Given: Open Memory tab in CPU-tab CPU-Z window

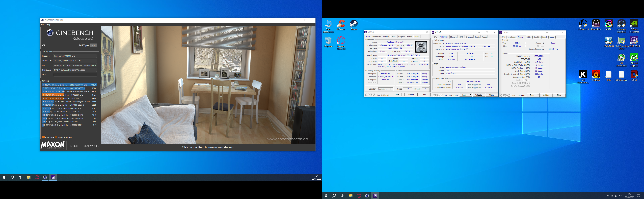Looking at the screenshot, I should pyautogui.click(x=386, y=37).
